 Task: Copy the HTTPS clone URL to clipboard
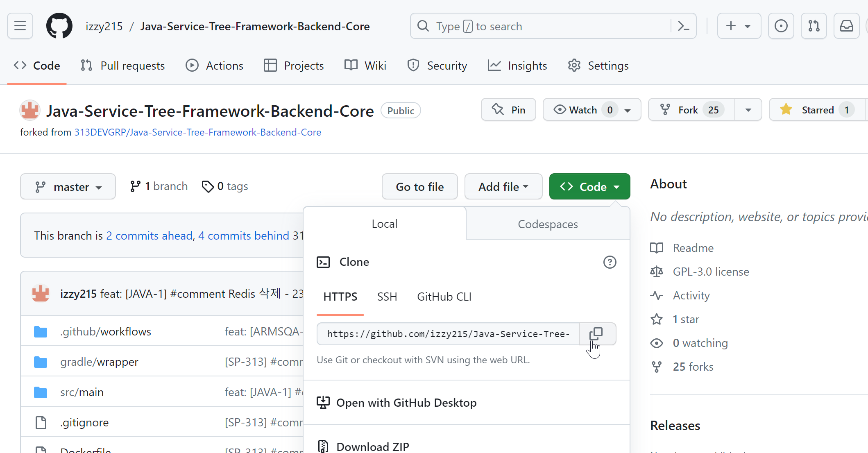pyautogui.click(x=597, y=334)
